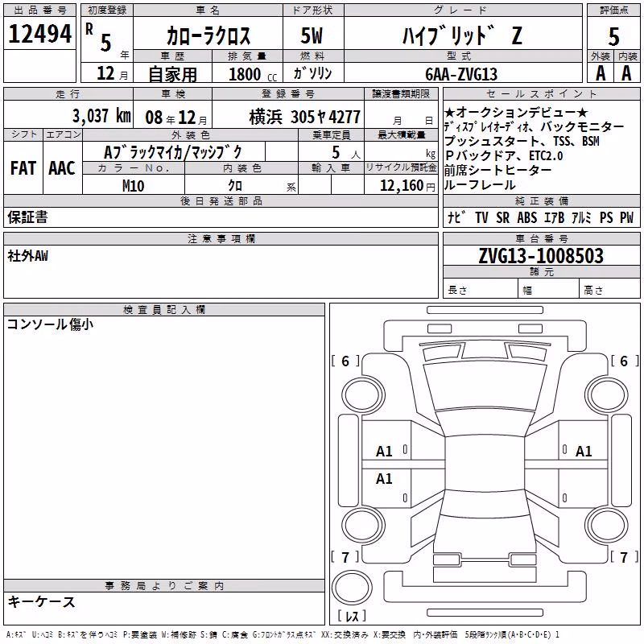Click the front-left wheel on the diagram
644x644 pixels.
point(363,395)
